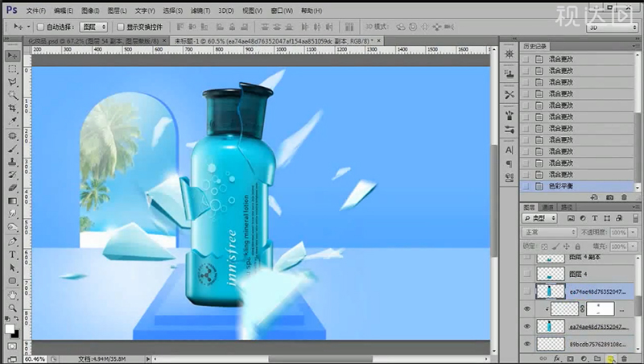Switch to the 路径 tab
This screenshot has height=364, width=644.
tap(567, 207)
